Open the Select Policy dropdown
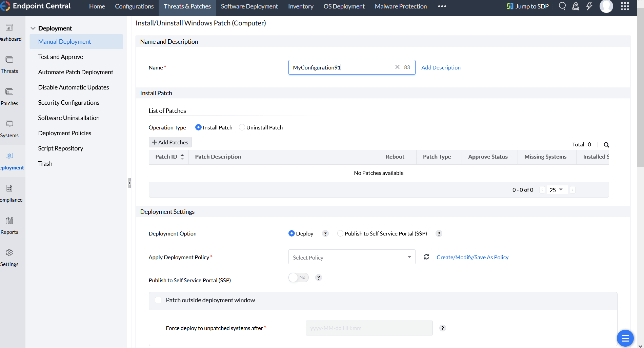This screenshot has width=644, height=348. (351, 257)
